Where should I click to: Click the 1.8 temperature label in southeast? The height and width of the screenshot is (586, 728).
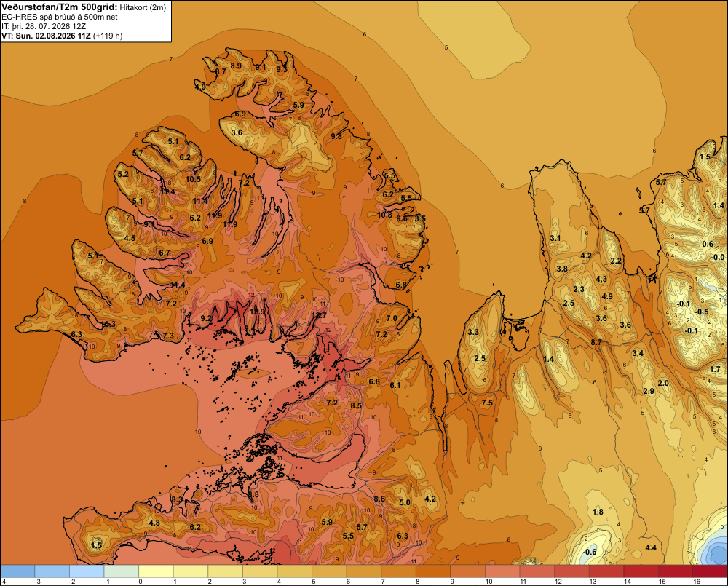[598, 512]
